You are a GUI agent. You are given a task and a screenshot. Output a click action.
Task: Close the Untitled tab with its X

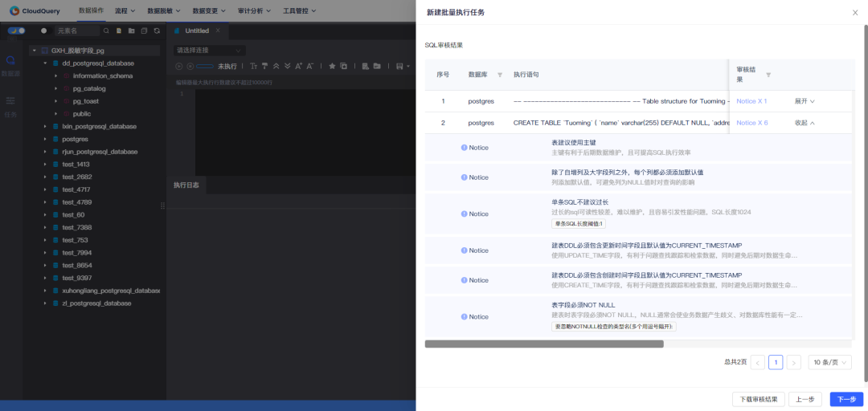218,31
